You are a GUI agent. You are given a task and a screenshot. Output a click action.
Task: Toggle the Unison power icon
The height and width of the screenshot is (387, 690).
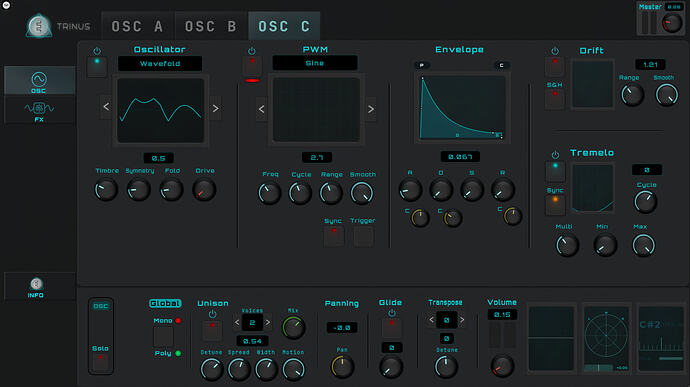coord(213,314)
